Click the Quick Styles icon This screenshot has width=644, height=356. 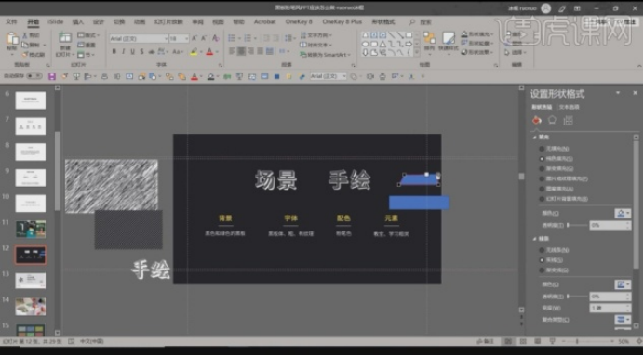[x=448, y=38]
